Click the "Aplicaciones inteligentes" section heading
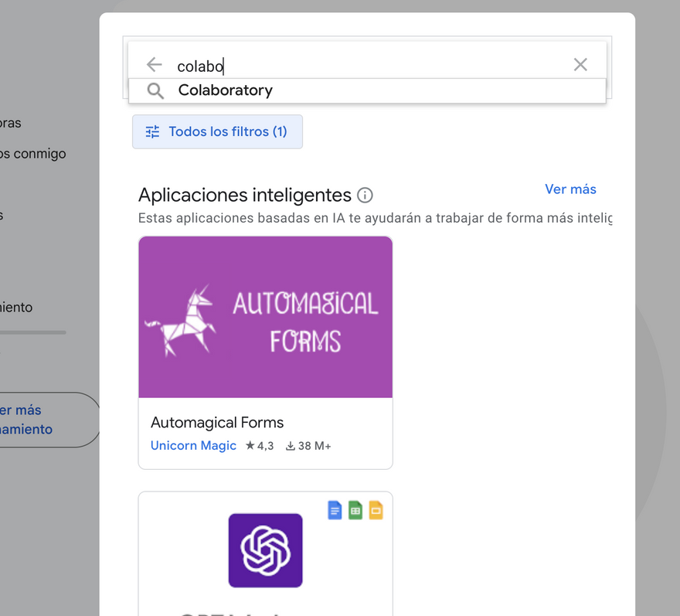The height and width of the screenshot is (616, 680). 245,196
